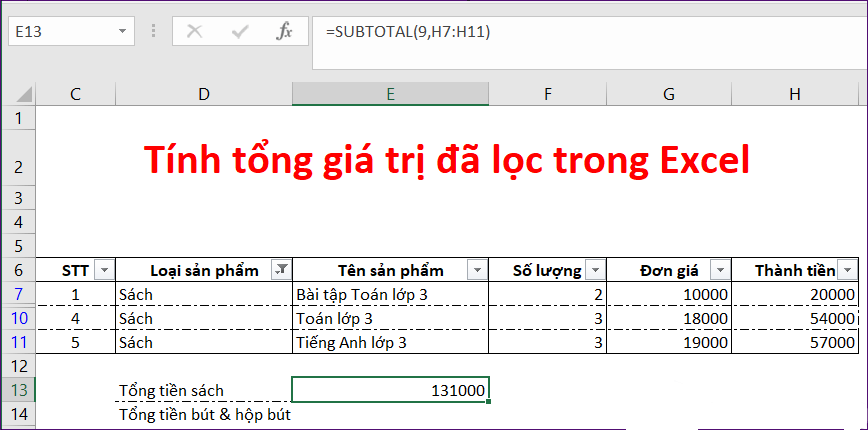Image resolution: width=868 pixels, height=430 pixels.
Task: Open the Thành tiền filter dropdown
Action: (848, 270)
